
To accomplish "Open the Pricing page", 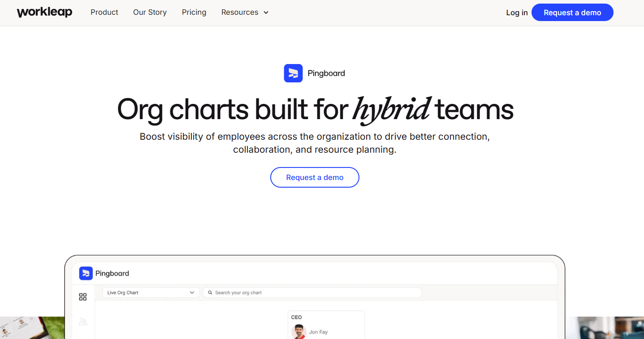I will pyautogui.click(x=194, y=13).
